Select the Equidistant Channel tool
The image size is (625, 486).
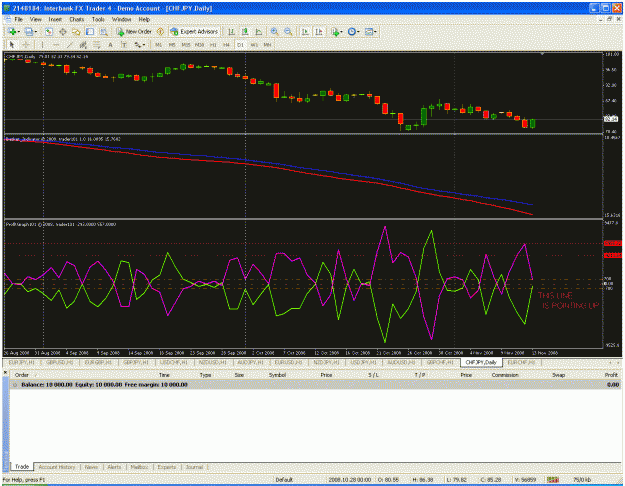click(83, 45)
